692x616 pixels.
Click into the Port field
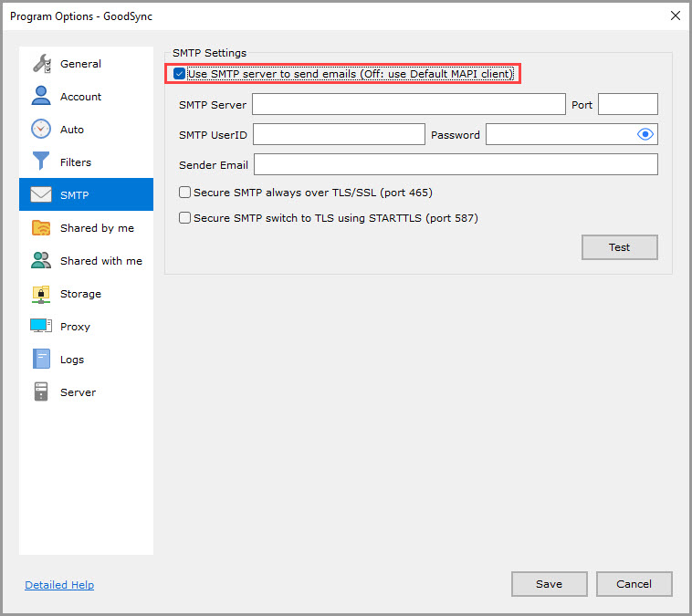pyautogui.click(x=627, y=104)
